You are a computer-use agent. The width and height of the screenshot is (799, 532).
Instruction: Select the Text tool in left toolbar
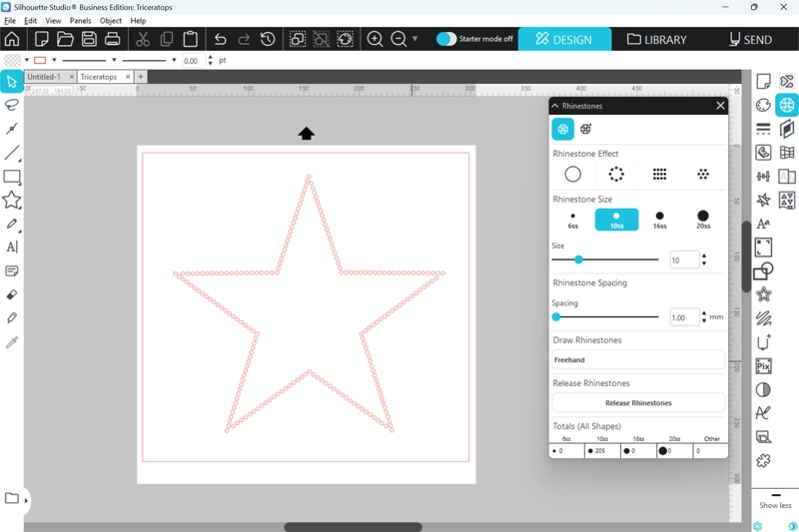click(12, 247)
